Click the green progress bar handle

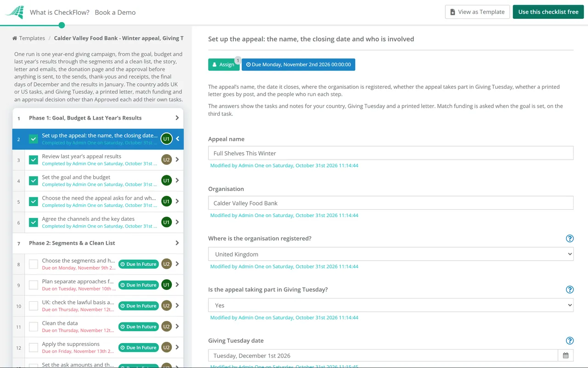click(x=62, y=25)
